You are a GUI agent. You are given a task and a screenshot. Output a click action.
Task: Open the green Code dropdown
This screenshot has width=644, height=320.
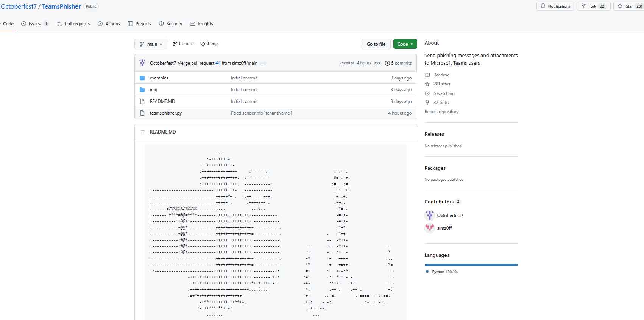tap(405, 44)
